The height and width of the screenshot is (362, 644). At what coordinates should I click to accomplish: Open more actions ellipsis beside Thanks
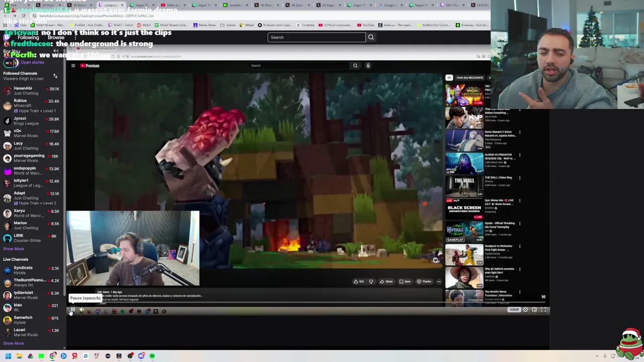[439, 282]
